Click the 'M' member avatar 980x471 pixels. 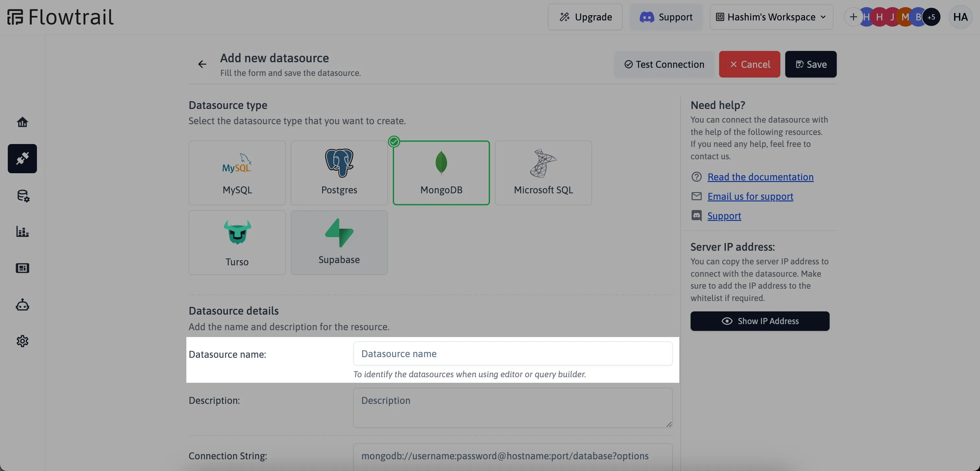(x=905, y=17)
